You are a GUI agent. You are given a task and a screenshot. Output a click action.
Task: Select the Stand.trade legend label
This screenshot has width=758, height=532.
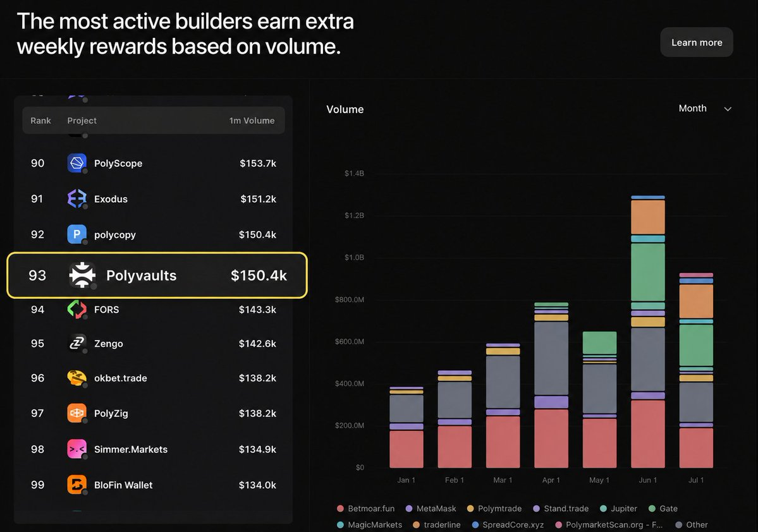[x=566, y=509]
